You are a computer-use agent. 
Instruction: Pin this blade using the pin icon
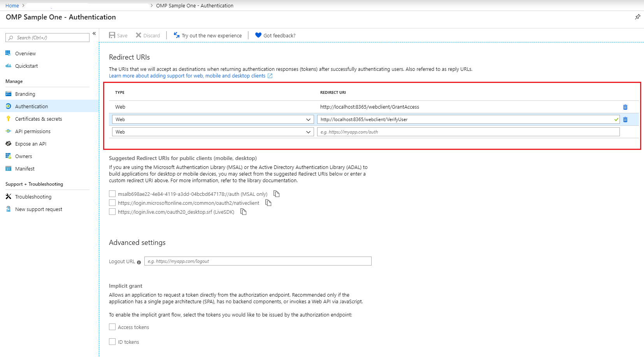(637, 17)
